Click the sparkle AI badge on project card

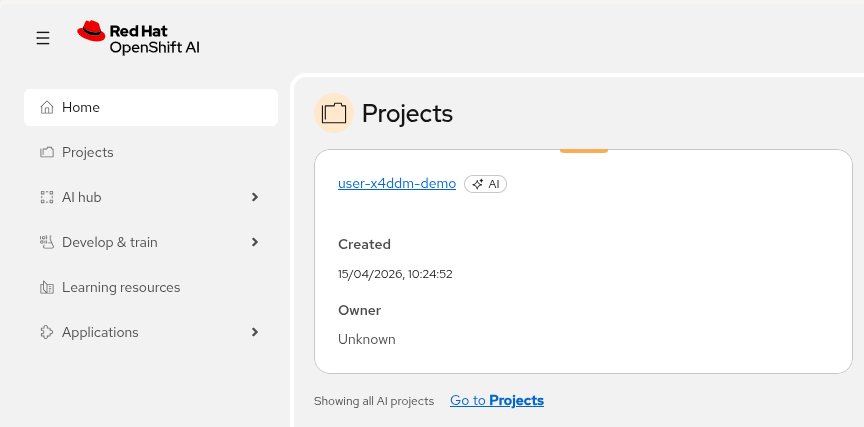[x=485, y=184]
